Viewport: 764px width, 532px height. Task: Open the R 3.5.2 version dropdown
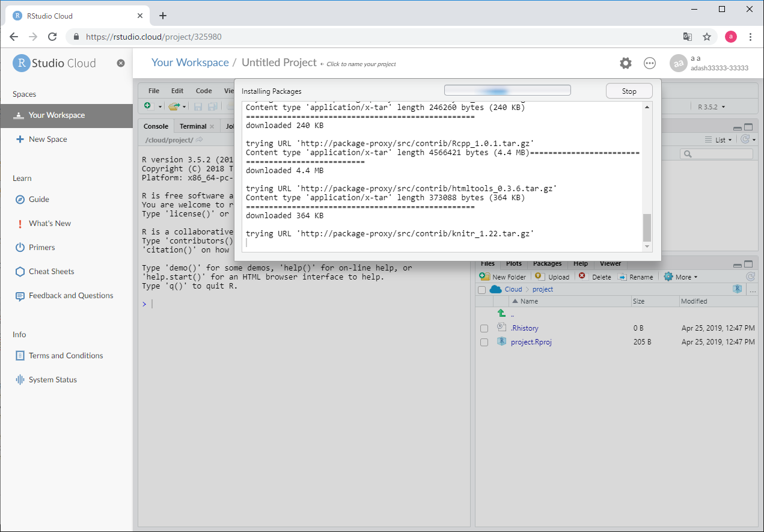(x=711, y=107)
